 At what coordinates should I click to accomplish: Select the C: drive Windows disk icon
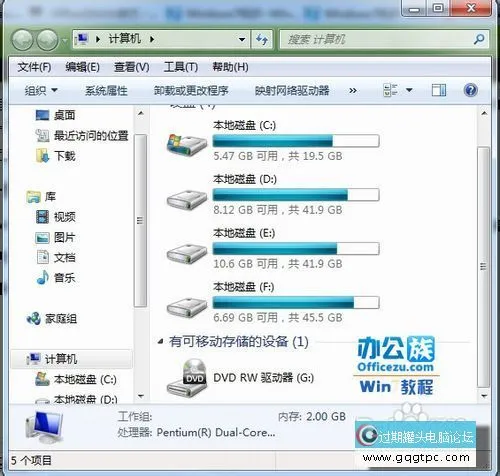coord(187,144)
